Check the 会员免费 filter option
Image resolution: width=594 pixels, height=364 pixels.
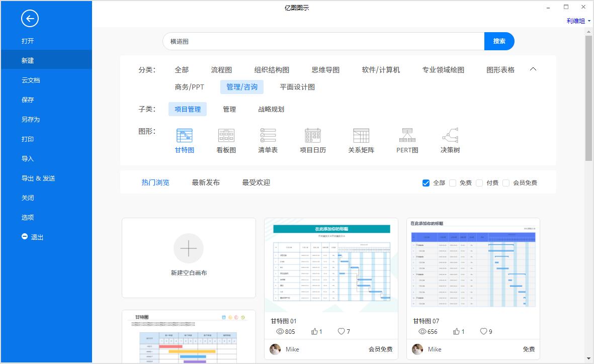[x=507, y=183]
